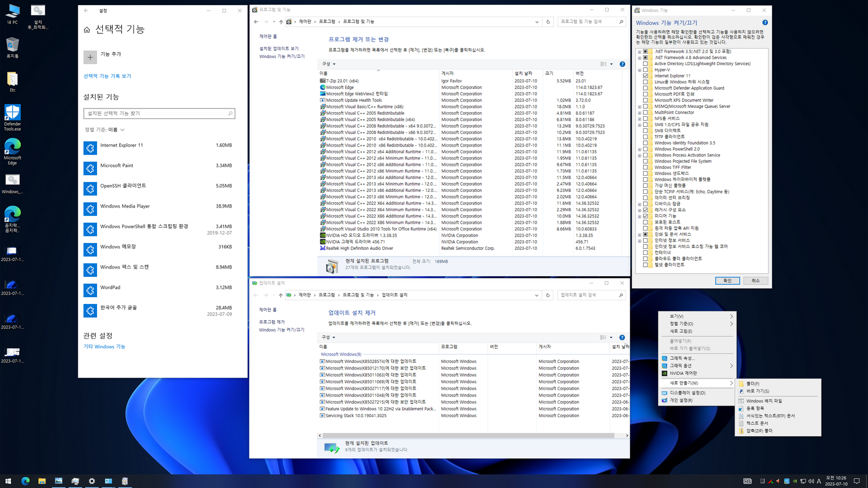Viewport: 868px width, 488px height.
Task: Expand Windows PowerShell 2.0 tree node
Action: tap(640, 149)
